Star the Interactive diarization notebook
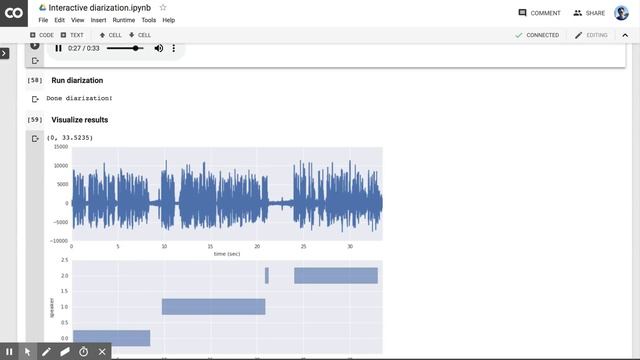 pos(163,8)
